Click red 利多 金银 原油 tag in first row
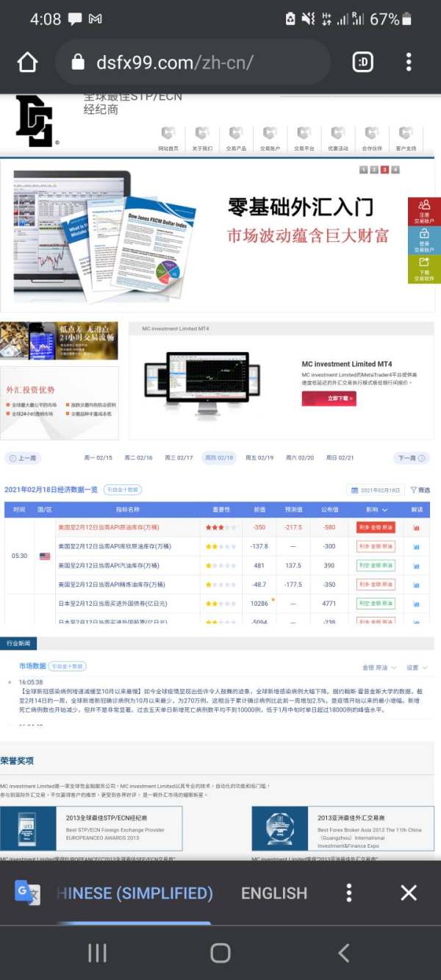Image resolution: width=441 pixels, height=980 pixels. [376, 527]
